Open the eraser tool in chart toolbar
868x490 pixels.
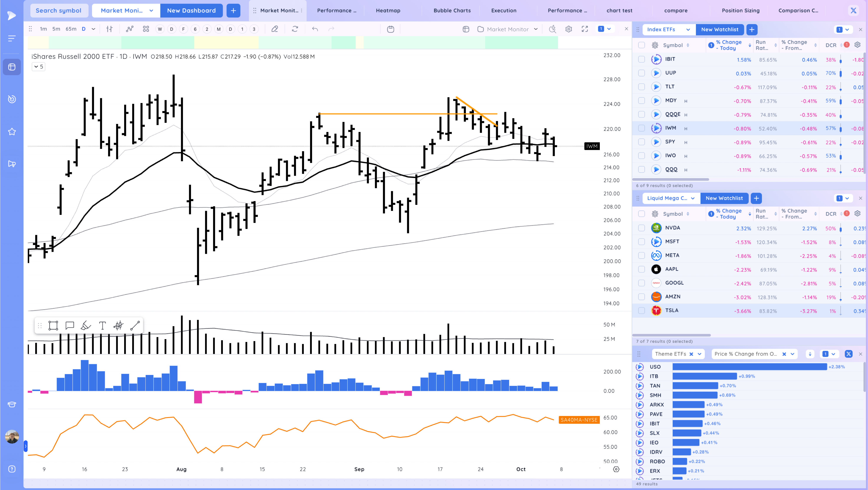click(x=275, y=29)
